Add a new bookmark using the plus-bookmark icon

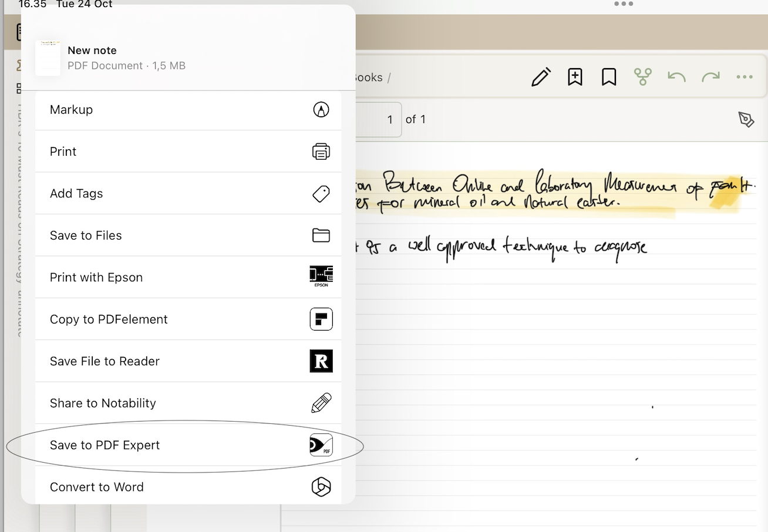tap(575, 76)
